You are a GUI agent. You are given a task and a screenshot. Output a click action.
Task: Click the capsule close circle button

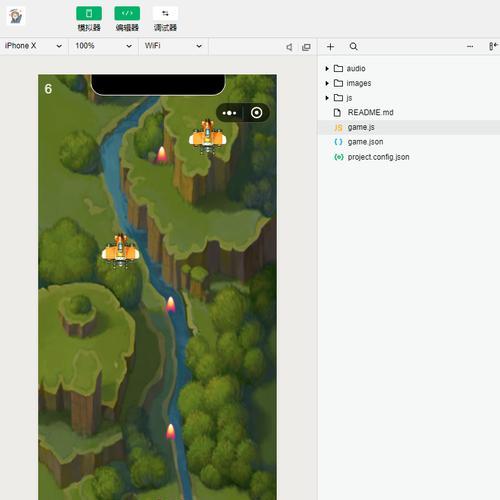(256, 113)
